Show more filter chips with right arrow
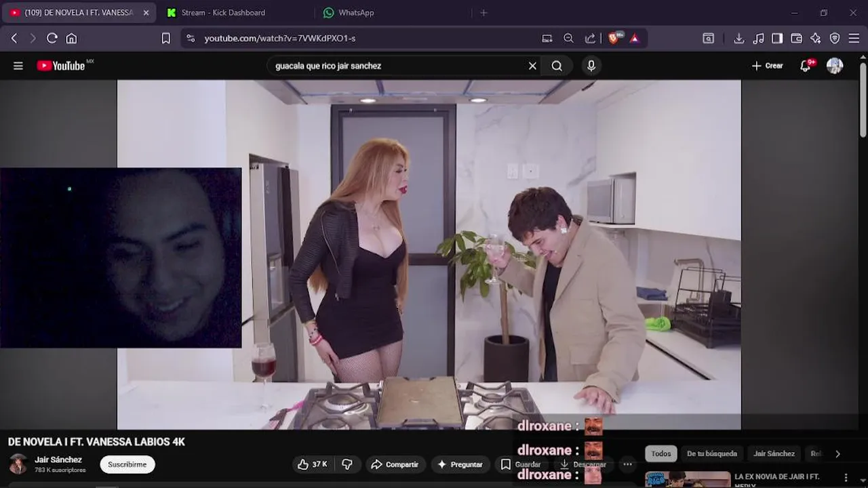The image size is (868, 488). click(837, 453)
